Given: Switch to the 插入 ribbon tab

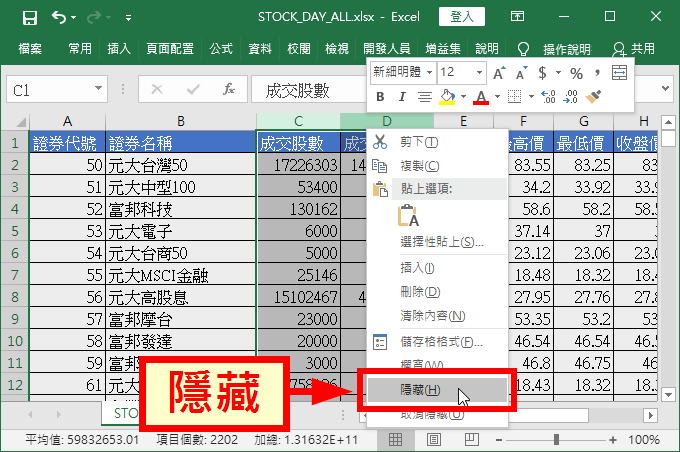Looking at the screenshot, I should pos(119,49).
